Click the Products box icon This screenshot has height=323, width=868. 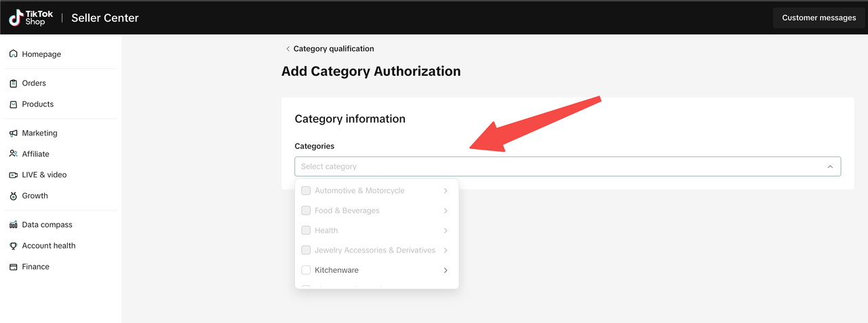[x=14, y=104]
